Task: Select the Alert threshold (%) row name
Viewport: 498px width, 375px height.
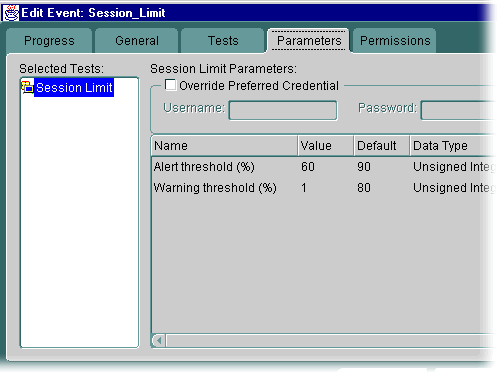Action: [204, 167]
